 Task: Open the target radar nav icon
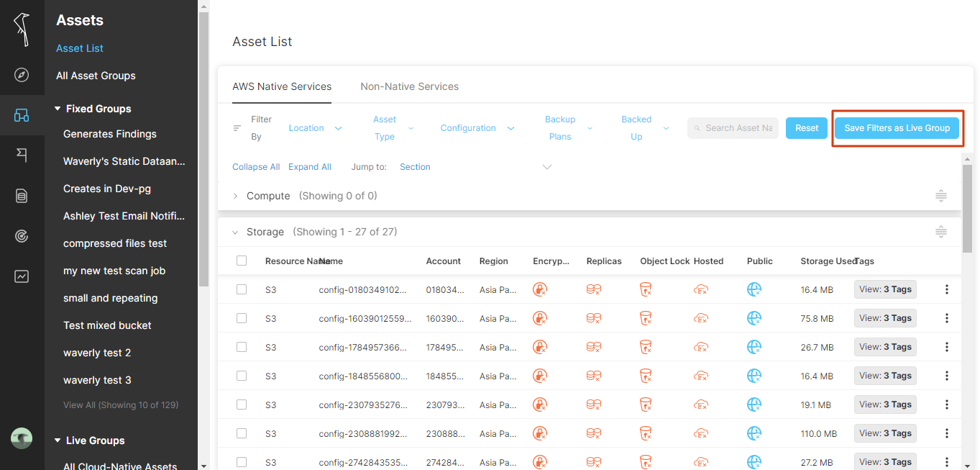tap(22, 236)
